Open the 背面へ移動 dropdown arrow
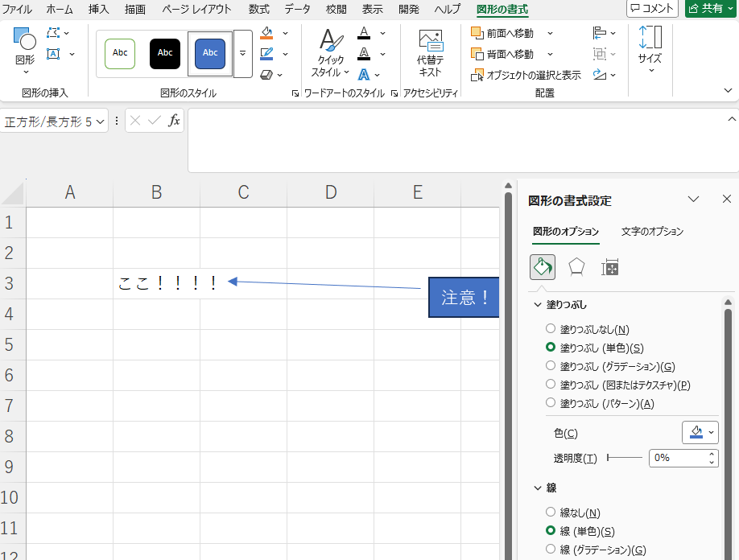 pyautogui.click(x=550, y=54)
